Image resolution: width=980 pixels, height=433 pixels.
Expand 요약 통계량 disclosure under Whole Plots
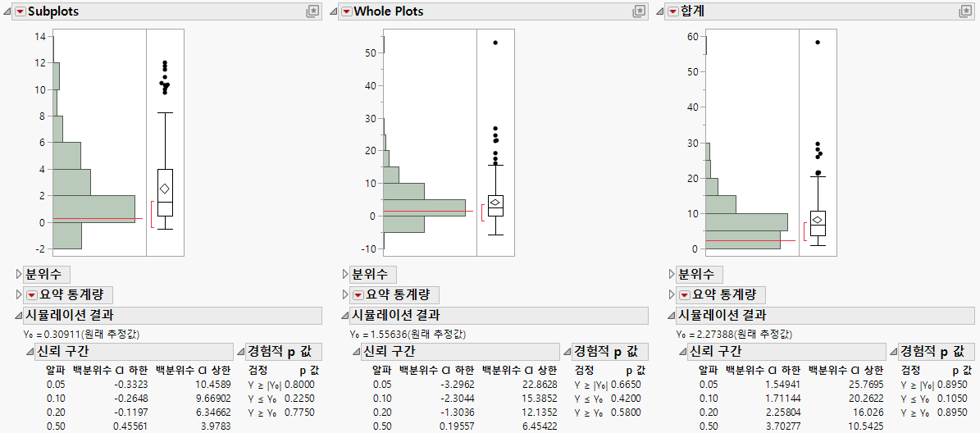pyautogui.click(x=345, y=295)
